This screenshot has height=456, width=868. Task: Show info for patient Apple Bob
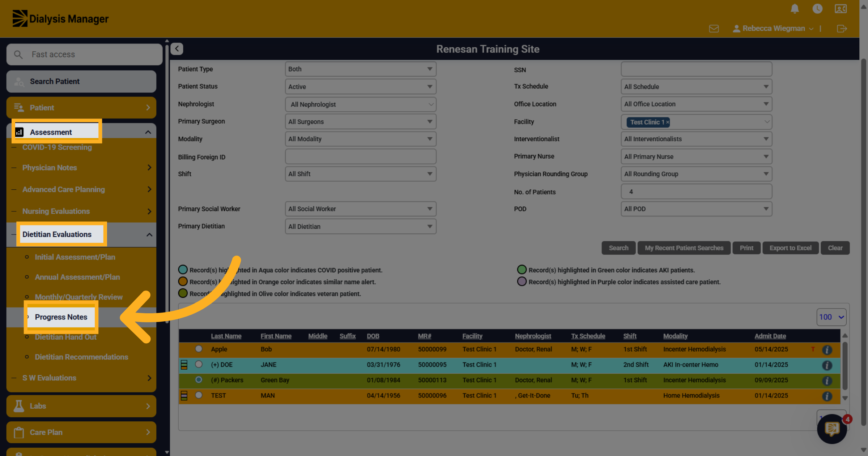coord(827,350)
